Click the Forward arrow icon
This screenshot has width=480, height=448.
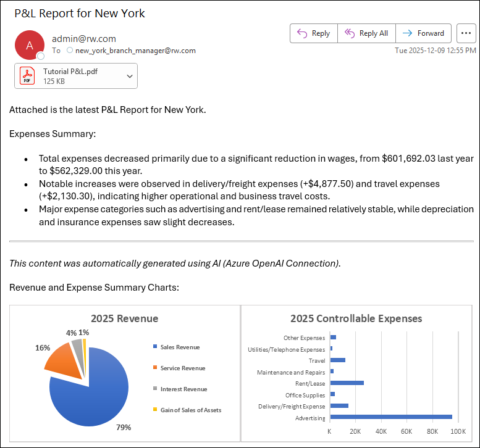point(408,33)
